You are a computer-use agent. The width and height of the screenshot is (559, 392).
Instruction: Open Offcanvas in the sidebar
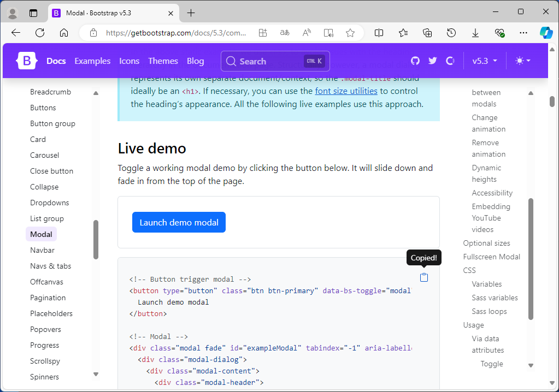(46, 282)
